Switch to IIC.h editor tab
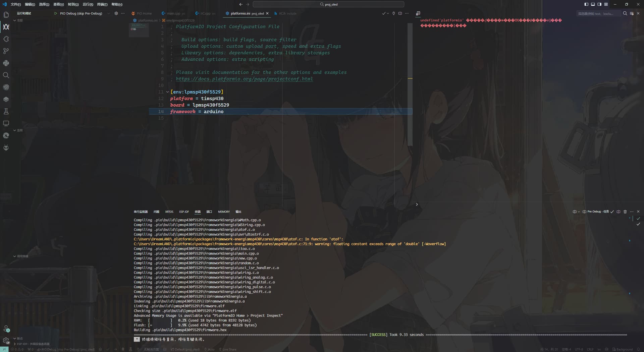Screen dimensions: 644x352 [285, 13]
